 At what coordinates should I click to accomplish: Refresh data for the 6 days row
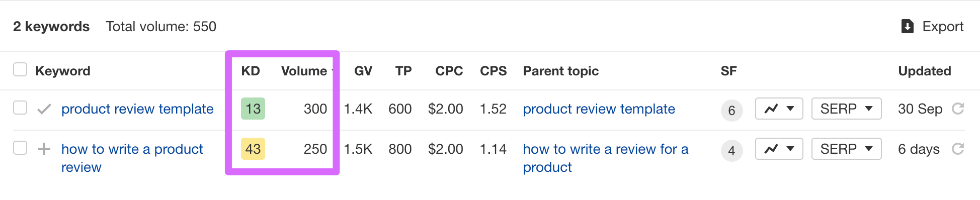(x=958, y=149)
